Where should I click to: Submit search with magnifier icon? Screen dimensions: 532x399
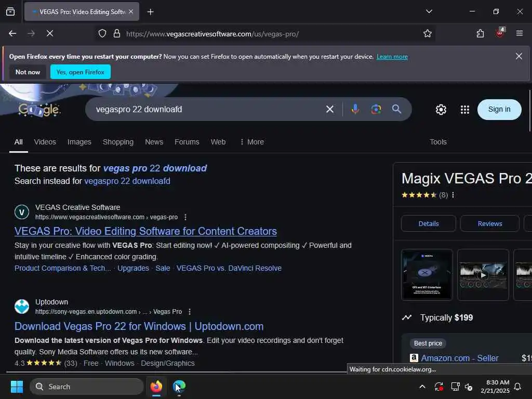click(396, 109)
